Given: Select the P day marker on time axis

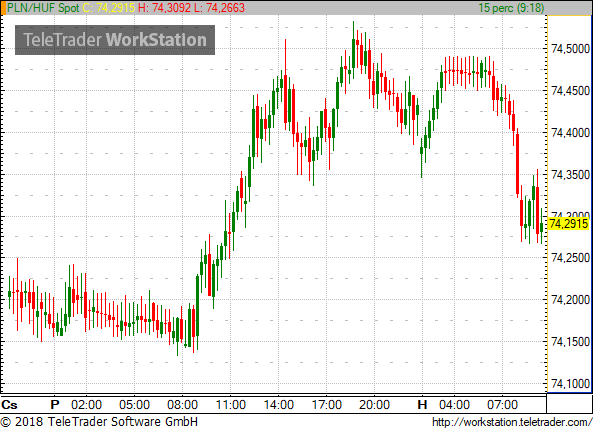Looking at the screenshot, I should point(55,405).
